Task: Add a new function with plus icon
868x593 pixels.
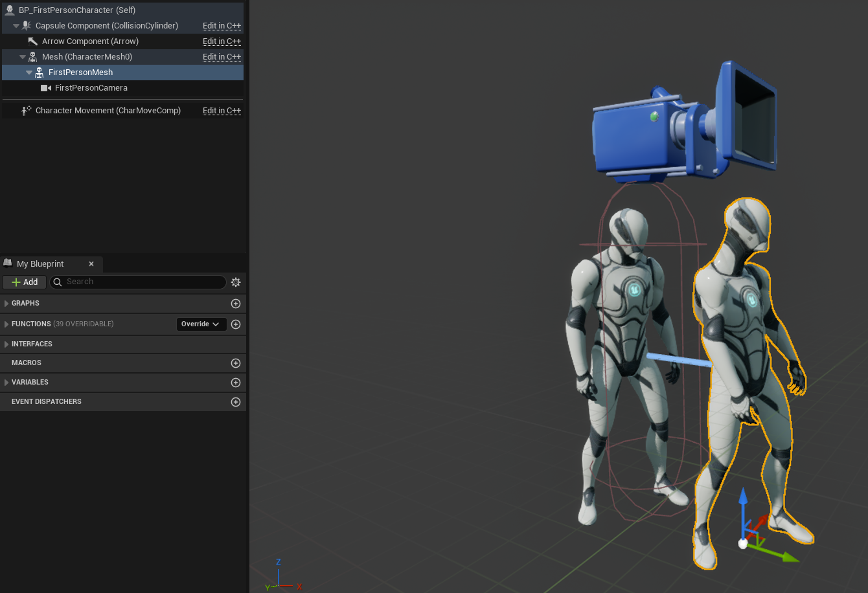Action: click(236, 324)
